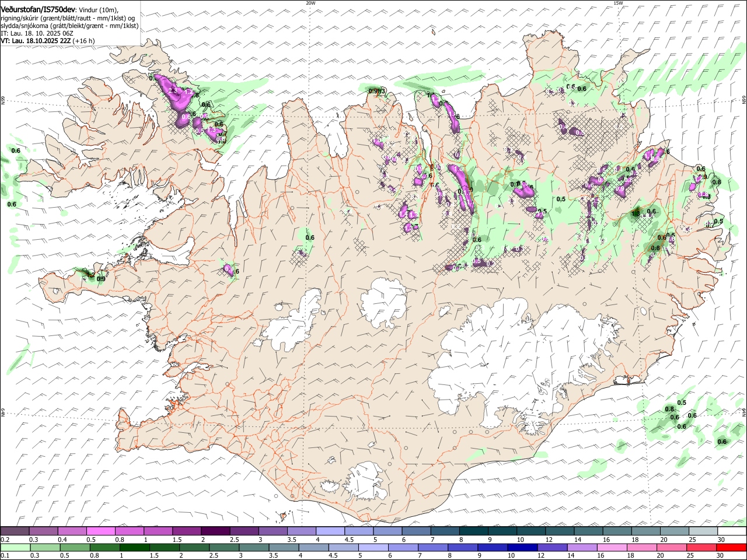Click the Veðurstofan/IS750dev title text

coord(38,10)
